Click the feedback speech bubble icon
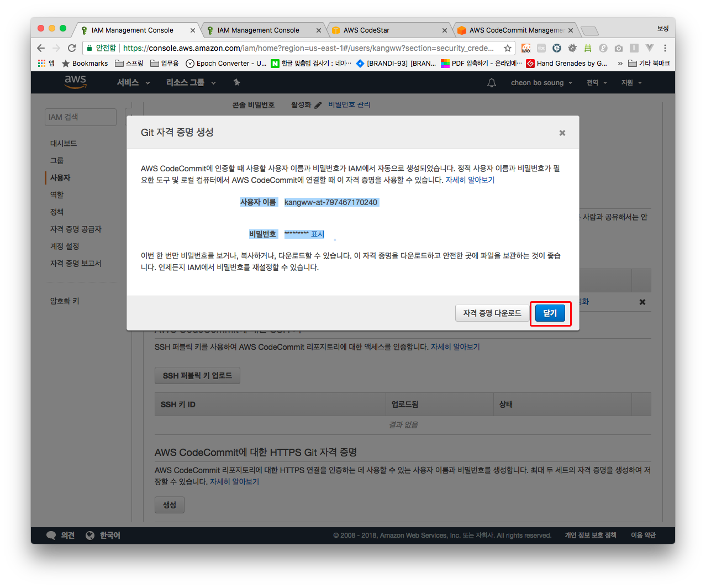Image resolution: width=706 pixels, height=588 pixels. tap(51, 535)
